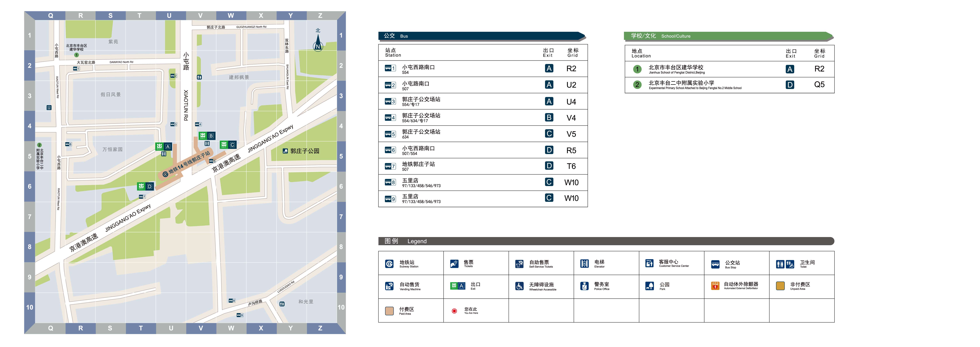Click the 假日风景 label on the map
This screenshot has width=980, height=347.
[x=111, y=95]
